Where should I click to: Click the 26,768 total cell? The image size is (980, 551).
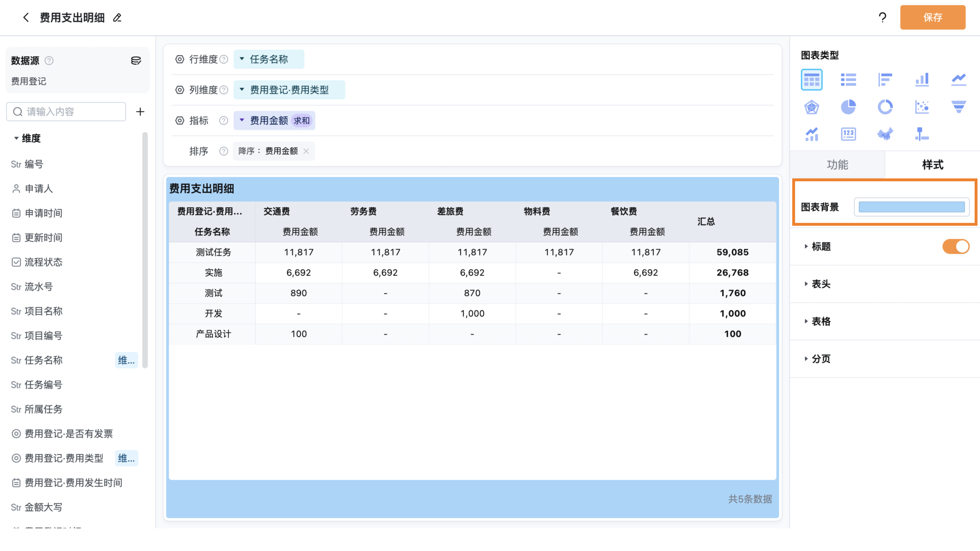tap(732, 273)
